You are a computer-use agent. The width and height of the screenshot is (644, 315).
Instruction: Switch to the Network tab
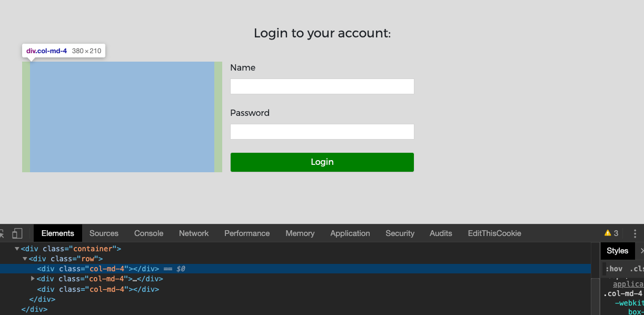(194, 233)
